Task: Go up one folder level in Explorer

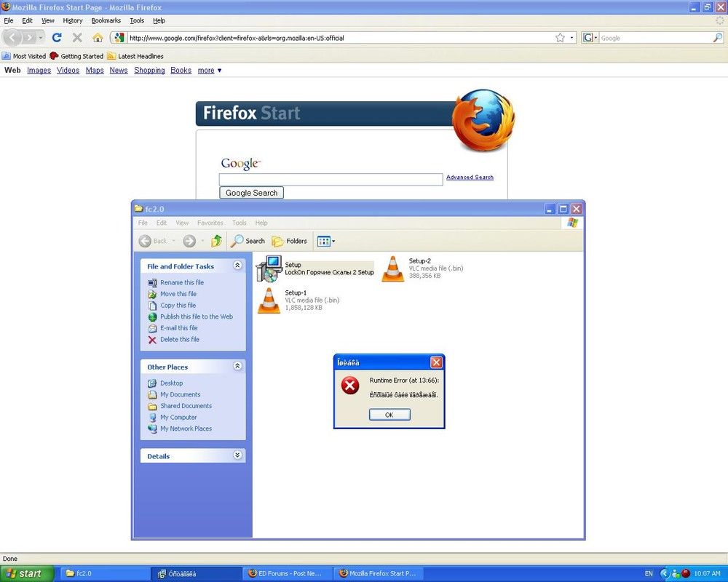Action: (216, 241)
